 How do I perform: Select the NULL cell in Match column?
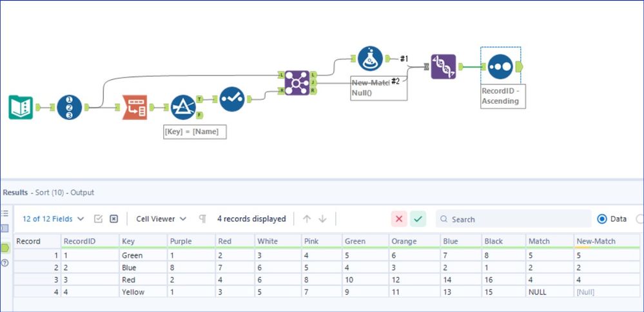click(549, 292)
